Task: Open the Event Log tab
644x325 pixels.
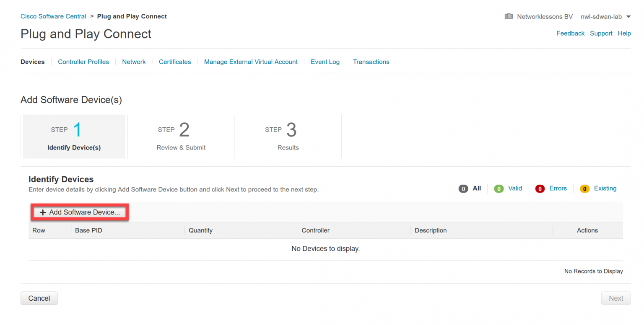Action: (325, 62)
